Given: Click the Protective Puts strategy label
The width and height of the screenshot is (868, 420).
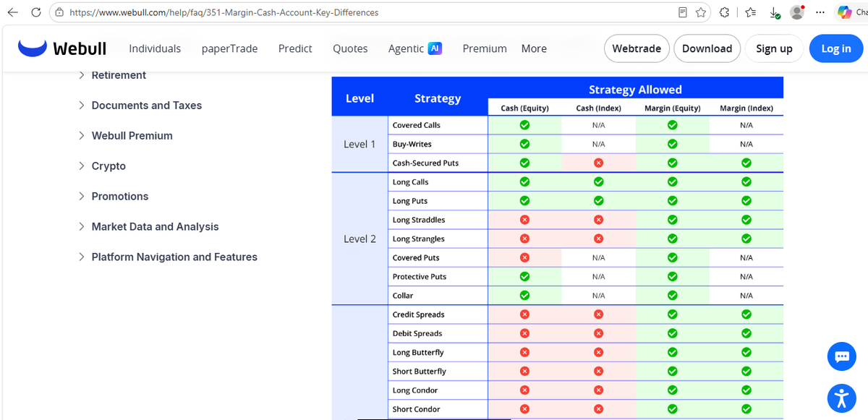Looking at the screenshot, I should (x=420, y=276).
